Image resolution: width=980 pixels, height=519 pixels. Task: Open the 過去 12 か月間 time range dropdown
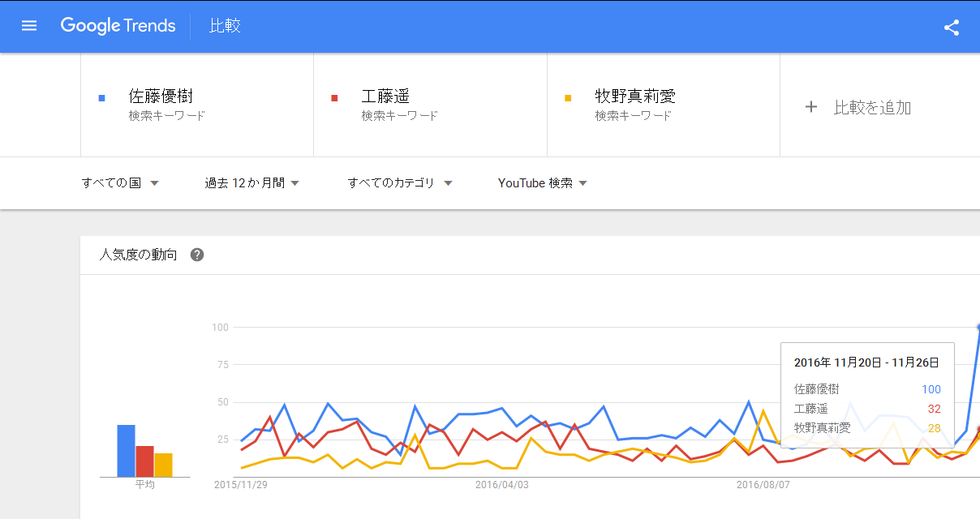[x=252, y=183]
